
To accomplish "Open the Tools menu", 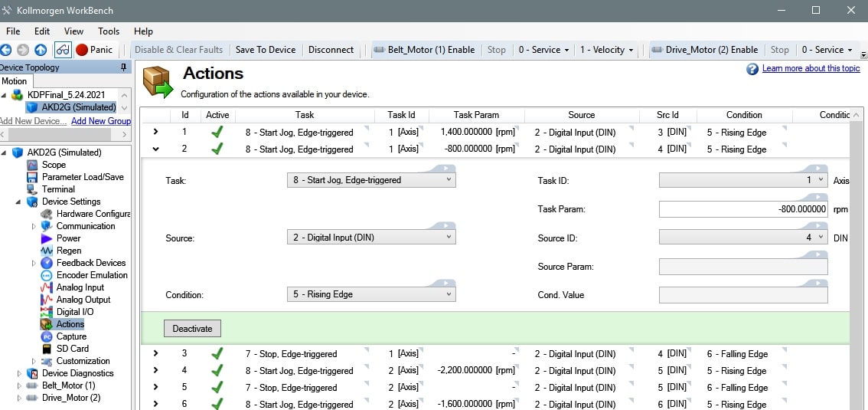I will tap(109, 31).
